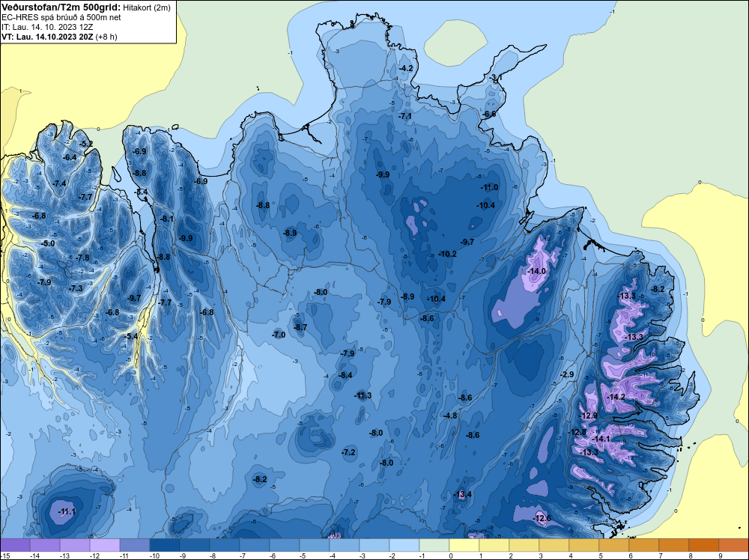Viewport: 749px width, 560px height.
Task: Click the '-12.9' temperature value
Action: click(x=587, y=416)
